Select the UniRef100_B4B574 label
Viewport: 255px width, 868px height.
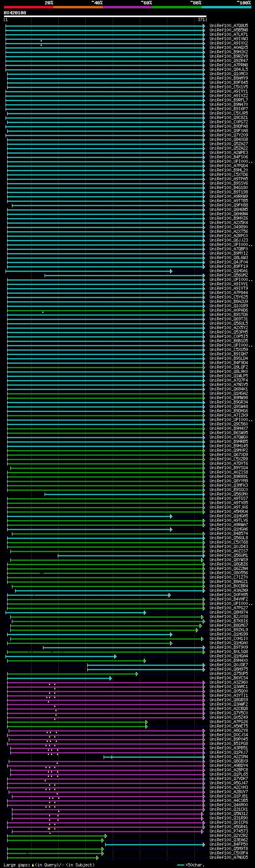pos(229,533)
